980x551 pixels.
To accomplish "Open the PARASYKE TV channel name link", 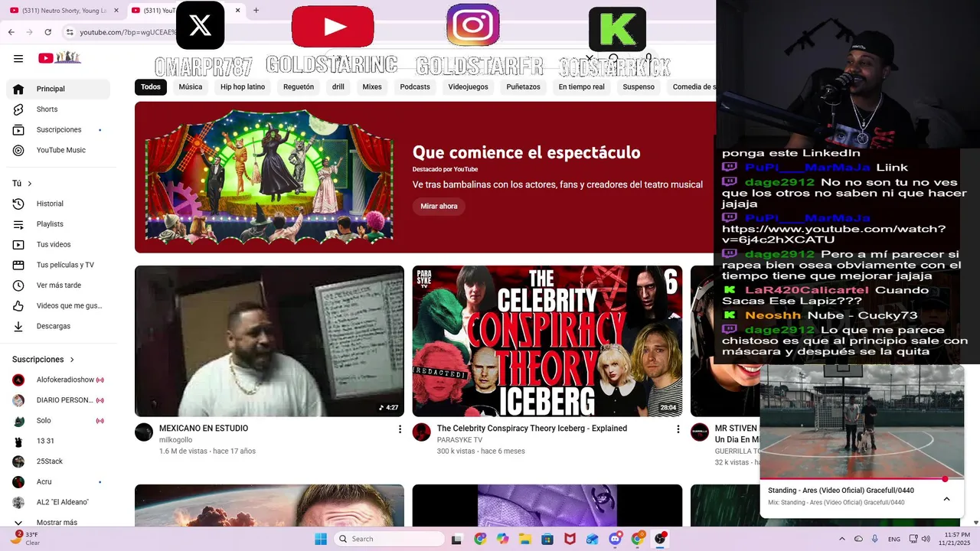I will tap(460, 440).
